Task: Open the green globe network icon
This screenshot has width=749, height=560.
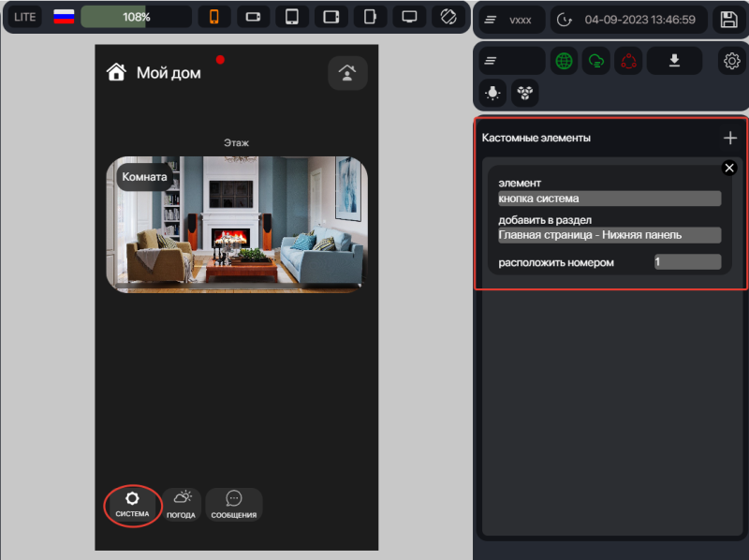Action: [565, 61]
